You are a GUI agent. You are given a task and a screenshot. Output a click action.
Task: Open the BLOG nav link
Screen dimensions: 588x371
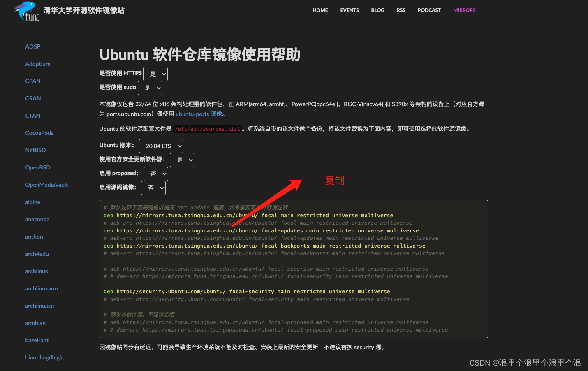(377, 10)
